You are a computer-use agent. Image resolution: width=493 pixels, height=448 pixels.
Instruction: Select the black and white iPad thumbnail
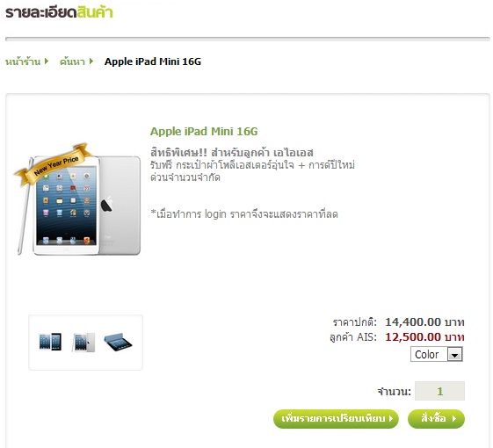click(x=50, y=342)
